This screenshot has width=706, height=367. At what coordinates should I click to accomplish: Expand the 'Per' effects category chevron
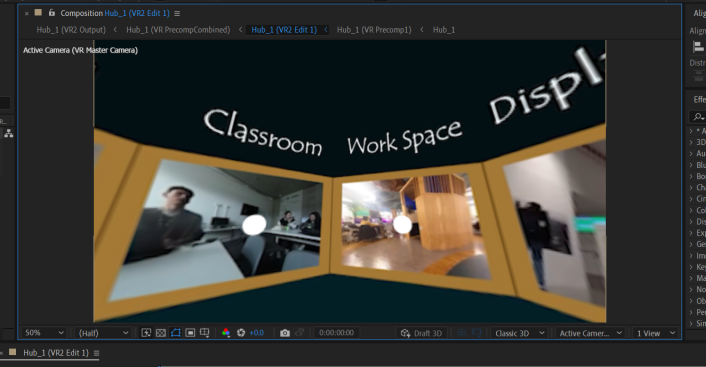[691, 312]
